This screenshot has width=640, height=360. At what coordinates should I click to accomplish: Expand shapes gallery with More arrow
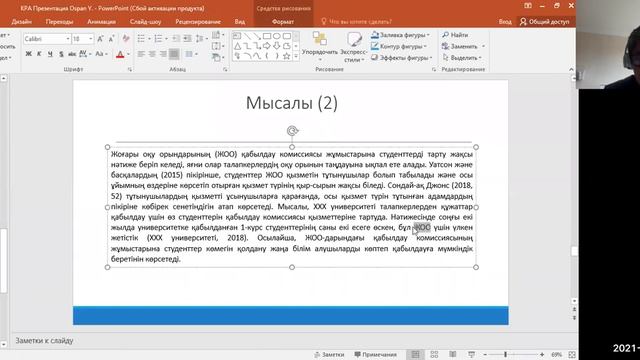[296, 57]
